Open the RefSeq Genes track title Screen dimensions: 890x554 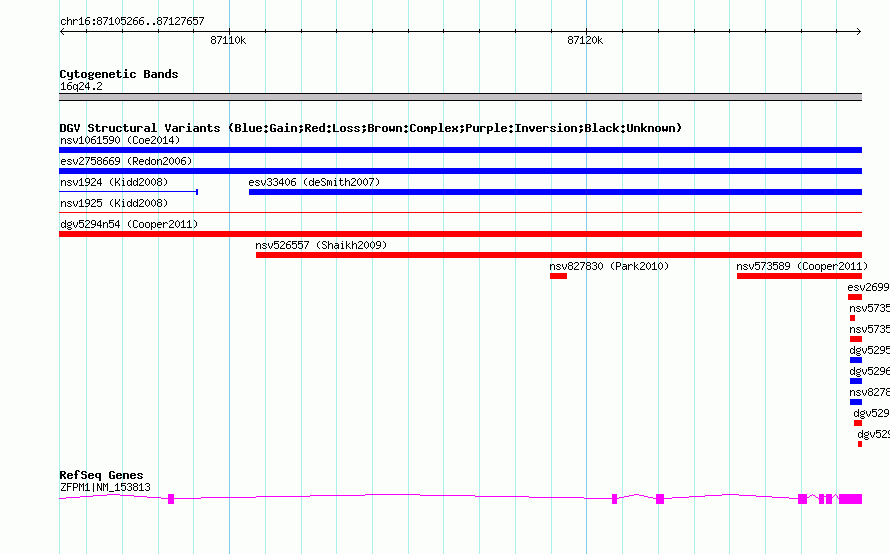(102, 475)
